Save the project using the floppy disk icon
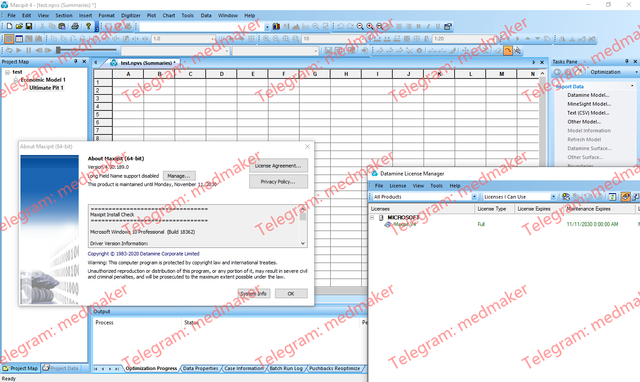 pyautogui.click(x=29, y=26)
